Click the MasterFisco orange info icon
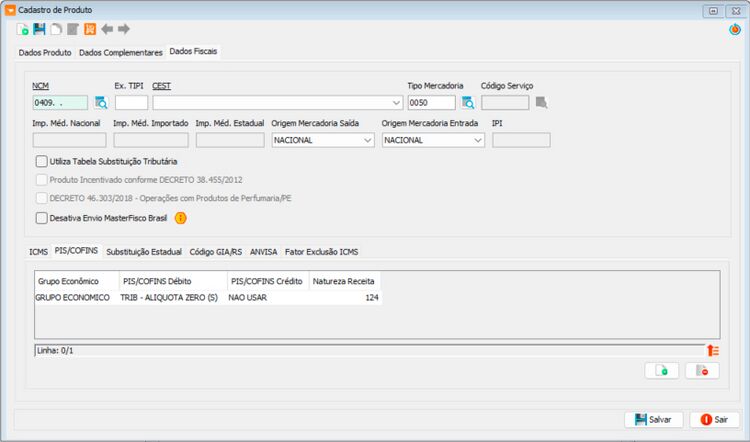Screen dimensions: 750x442 coord(180,218)
